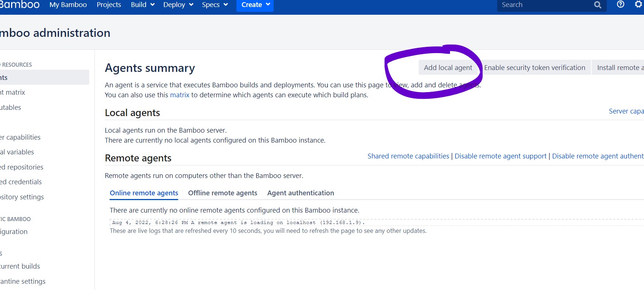The height and width of the screenshot is (290, 644).
Task: Switch to Agent authentication tab
Action: [x=301, y=193]
